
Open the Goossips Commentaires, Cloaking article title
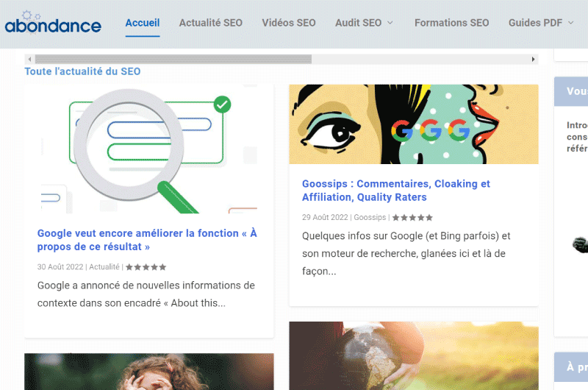click(x=396, y=191)
